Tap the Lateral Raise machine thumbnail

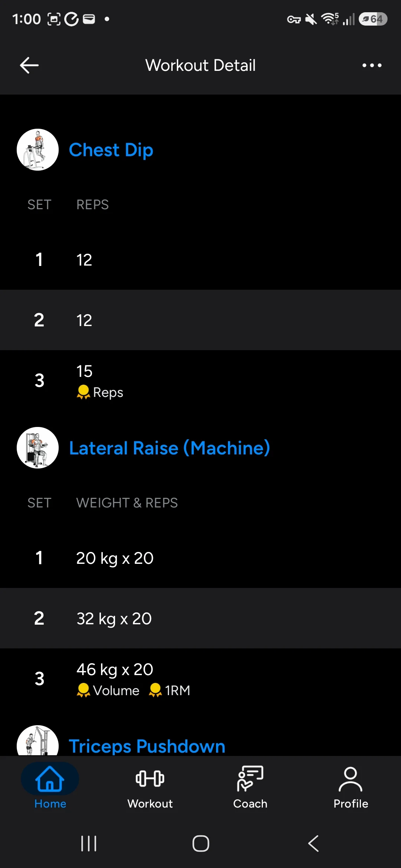tap(38, 448)
